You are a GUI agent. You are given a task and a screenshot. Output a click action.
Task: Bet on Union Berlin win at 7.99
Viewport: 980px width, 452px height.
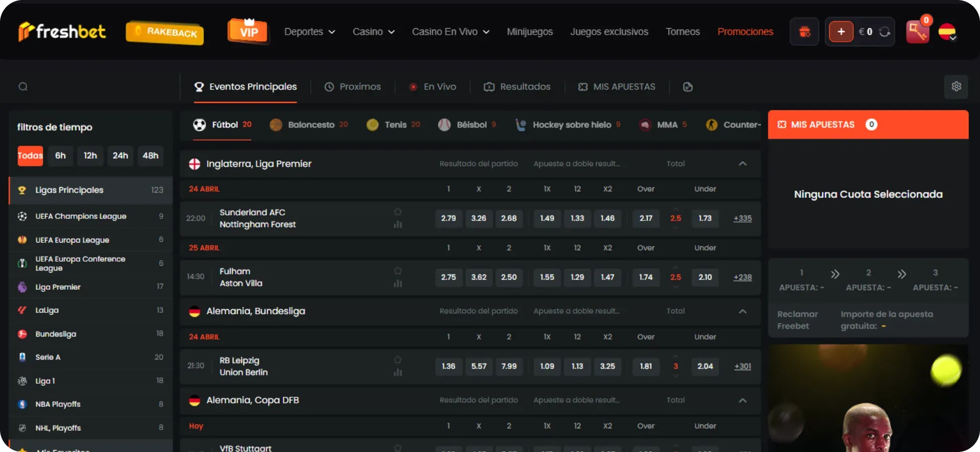pos(509,367)
